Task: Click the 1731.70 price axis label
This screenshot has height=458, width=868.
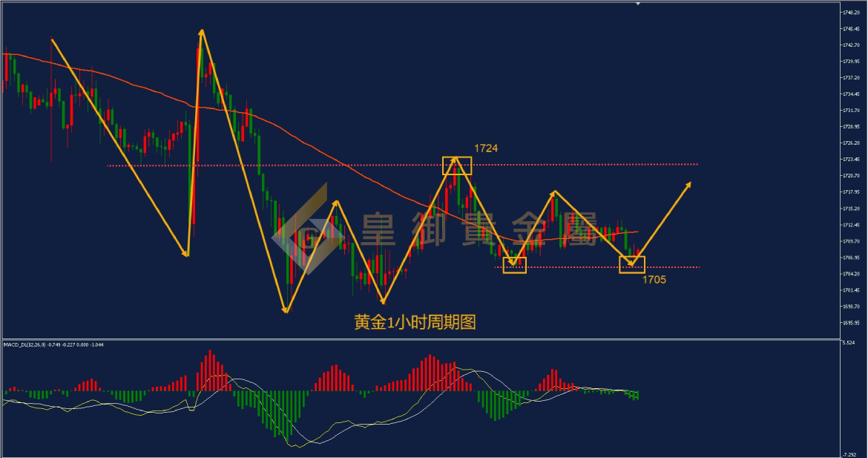Action: [x=850, y=110]
